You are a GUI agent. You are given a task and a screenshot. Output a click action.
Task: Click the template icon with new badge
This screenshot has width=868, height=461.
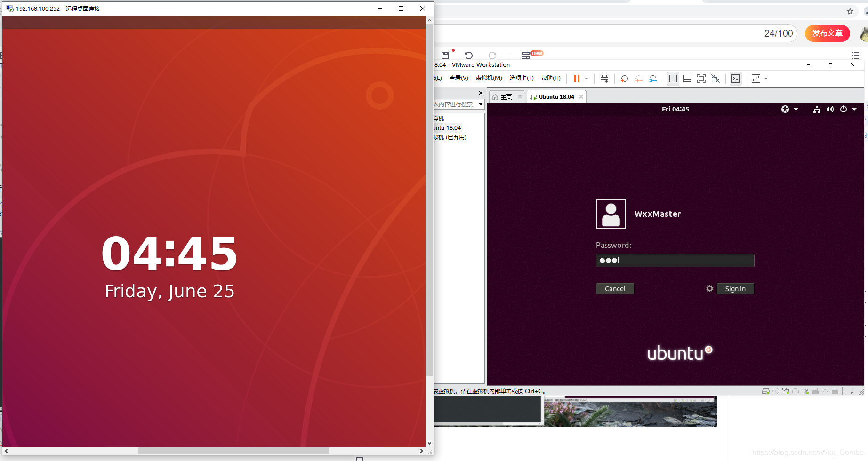526,55
